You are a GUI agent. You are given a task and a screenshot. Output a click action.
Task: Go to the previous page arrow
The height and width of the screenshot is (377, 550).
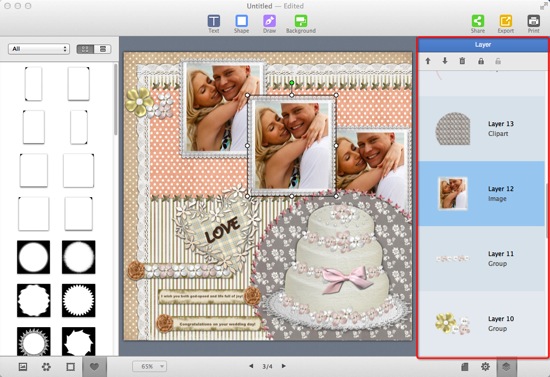tap(251, 366)
